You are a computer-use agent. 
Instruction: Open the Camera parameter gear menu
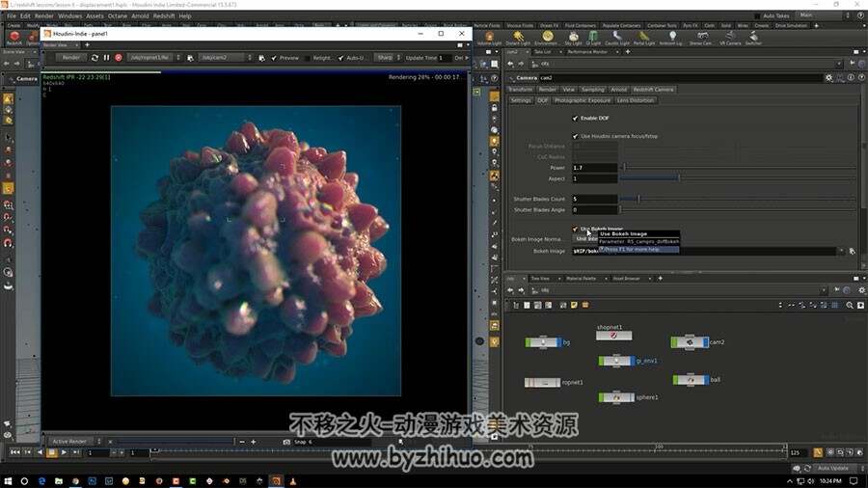click(828, 78)
